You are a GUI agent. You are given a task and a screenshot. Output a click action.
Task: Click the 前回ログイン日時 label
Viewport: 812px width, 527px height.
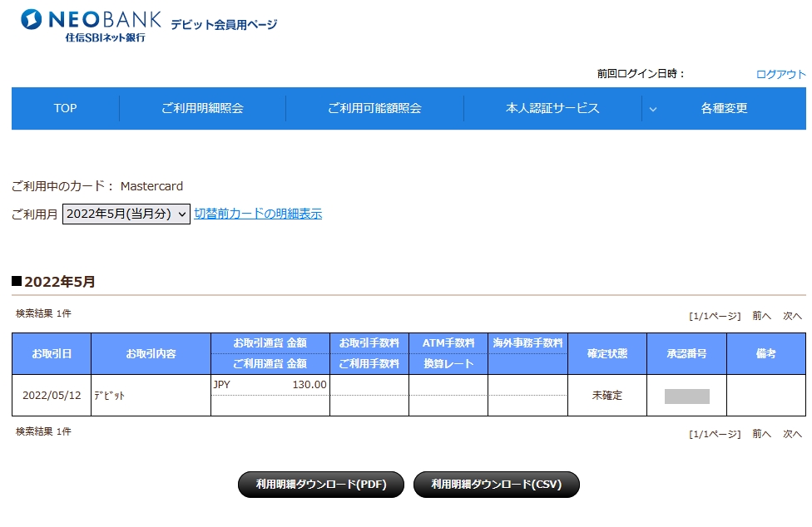tap(641, 74)
